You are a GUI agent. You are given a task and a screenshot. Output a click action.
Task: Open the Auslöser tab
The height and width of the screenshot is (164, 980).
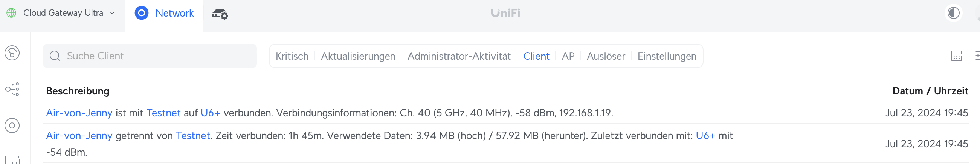point(606,56)
